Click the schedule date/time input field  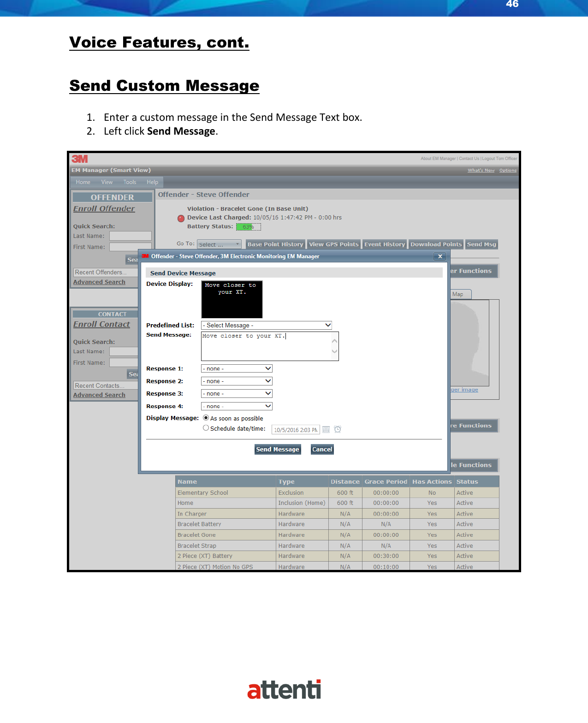coord(296,430)
